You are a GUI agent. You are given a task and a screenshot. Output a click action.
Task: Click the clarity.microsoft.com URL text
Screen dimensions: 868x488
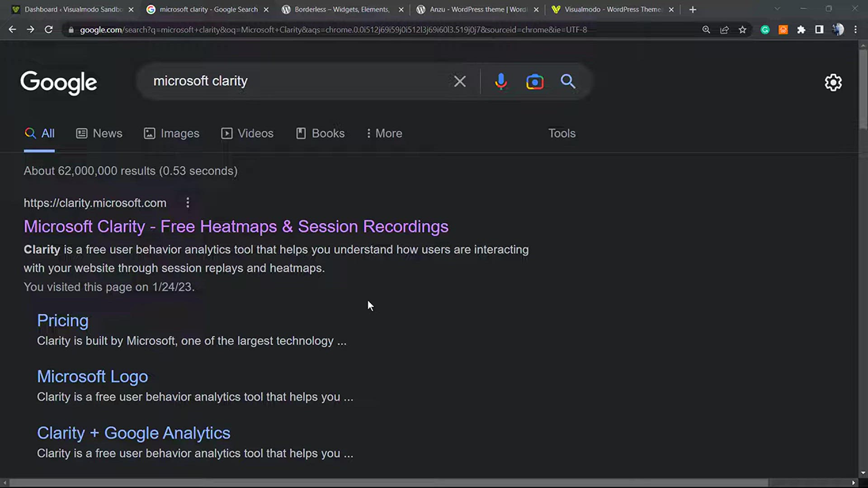95,203
